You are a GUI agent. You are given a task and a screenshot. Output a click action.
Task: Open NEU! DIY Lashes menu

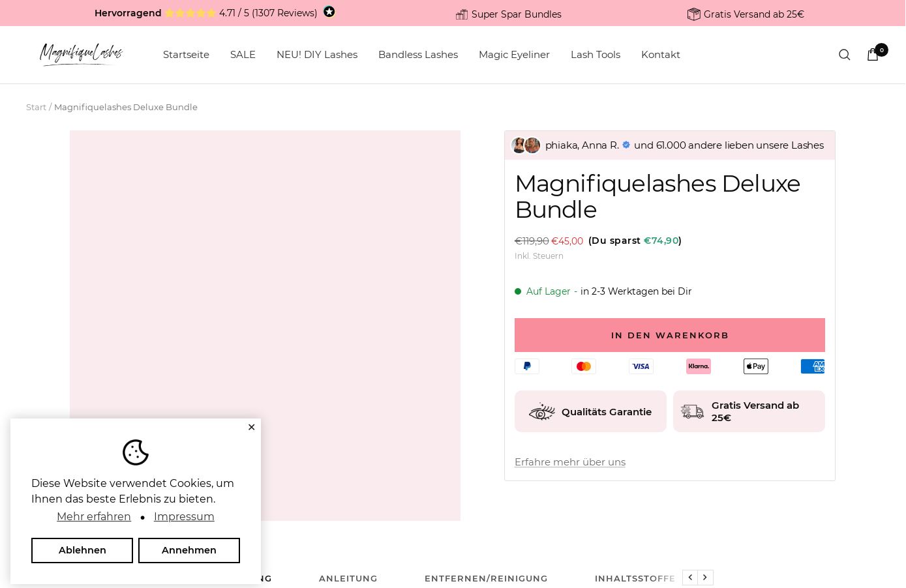[317, 55]
